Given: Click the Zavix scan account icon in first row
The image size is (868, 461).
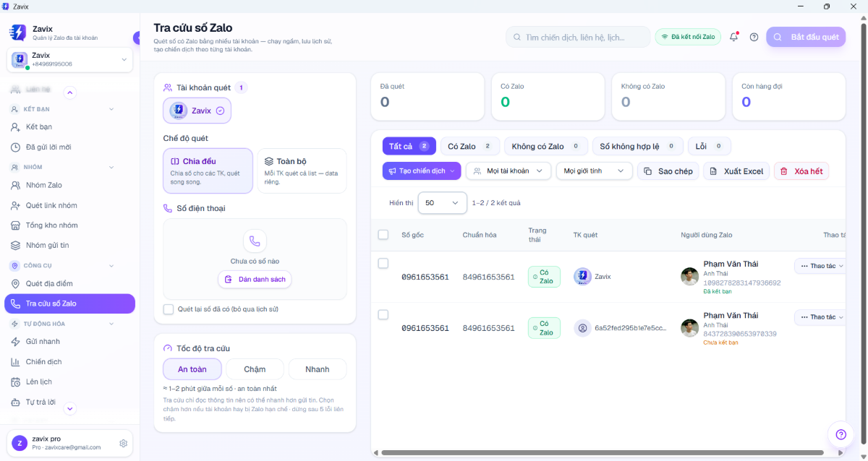Looking at the screenshot, I should point(582,276).
